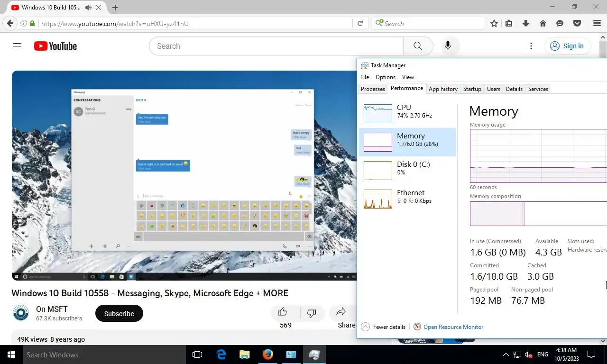This screenshot has width=607, height=364.
Task: Open YouTube settings three-dot menu
Action: click(531, 46)
